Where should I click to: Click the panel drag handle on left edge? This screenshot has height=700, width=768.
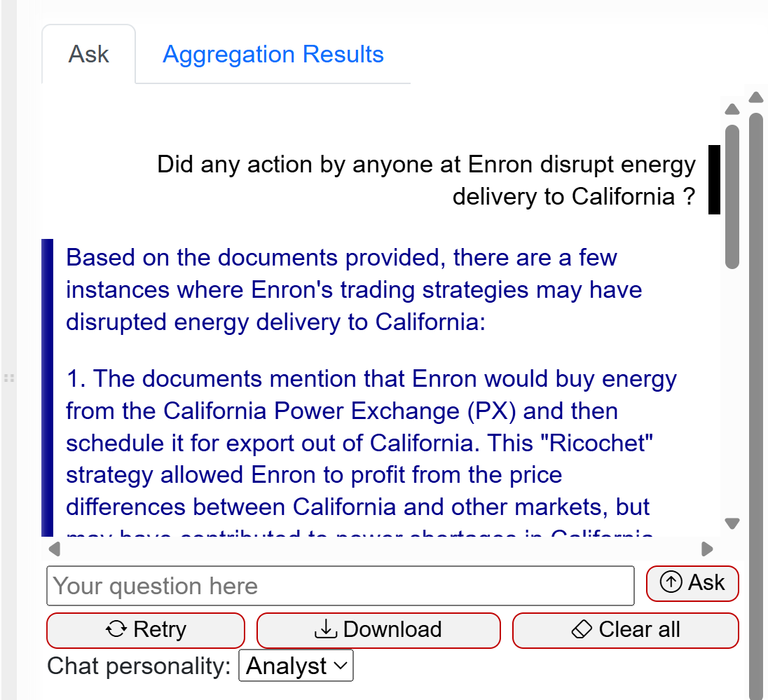click(x=9, y=378)
